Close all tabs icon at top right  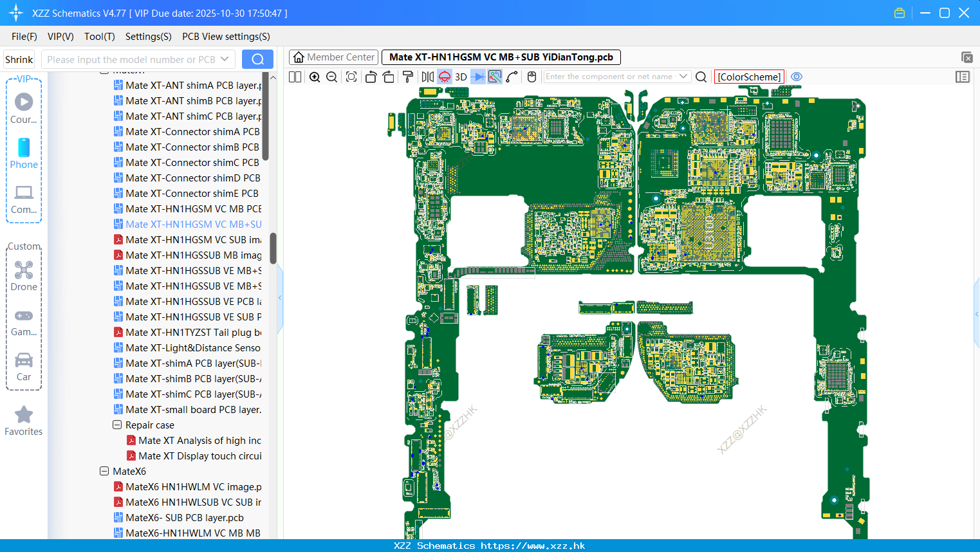tap(966, 57)
